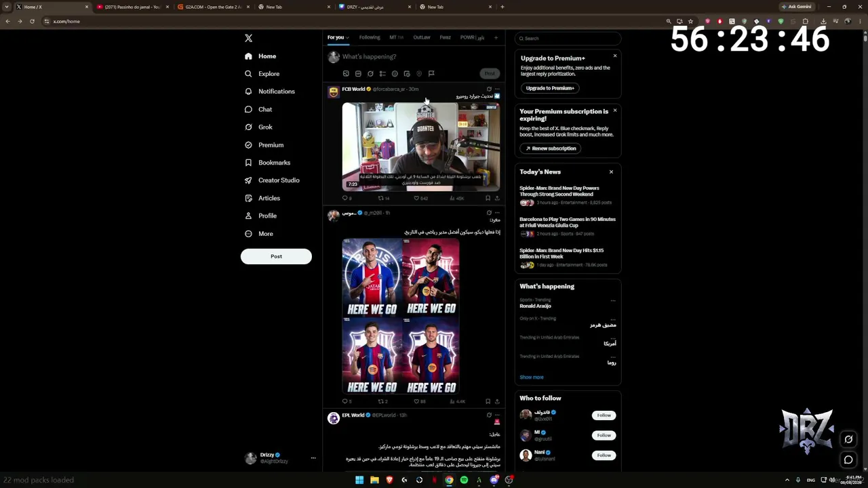Viewport: 868px width, 488px height.
Task: Bookmark the FCB World post
Action: [x=488, y=199]
